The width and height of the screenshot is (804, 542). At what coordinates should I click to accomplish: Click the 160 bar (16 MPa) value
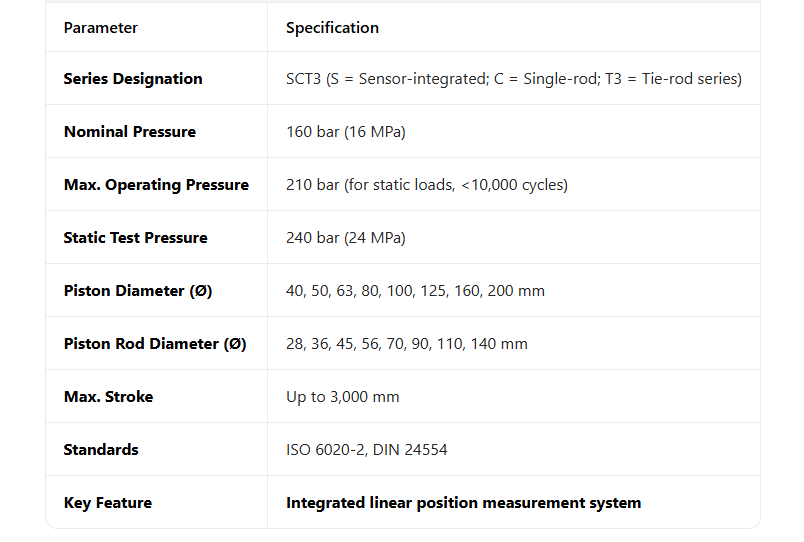pyautogui.click(x=345, y=132)
